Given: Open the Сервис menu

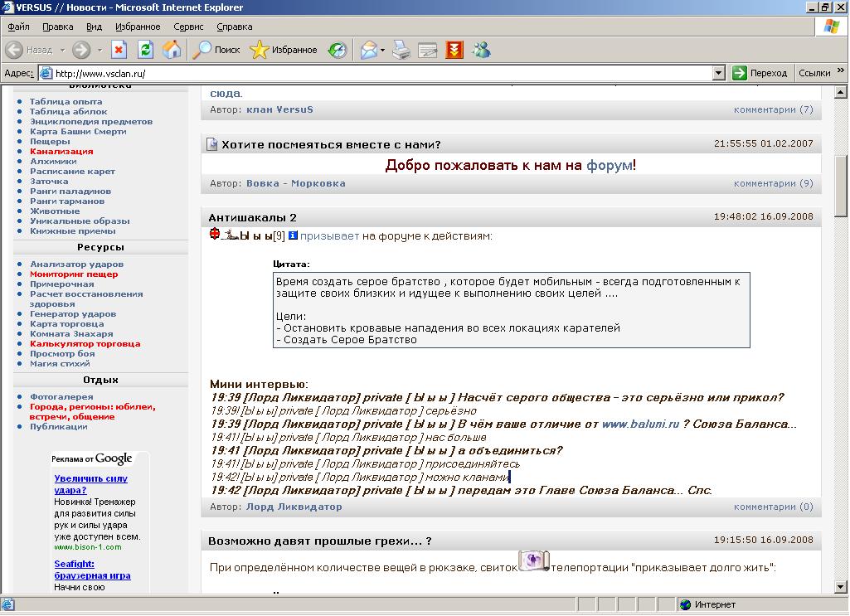Looking at the screenshot, I should coord(188,27).
